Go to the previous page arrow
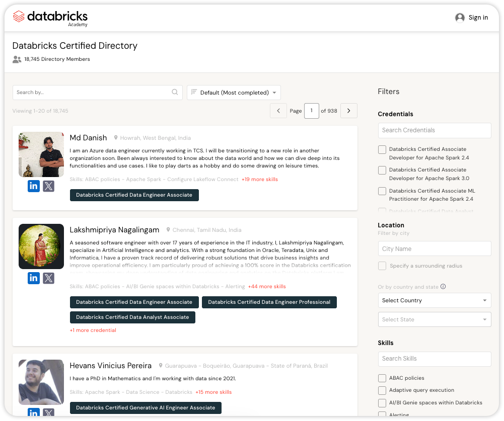Screen dimensions: 504x421 [278, 111]
